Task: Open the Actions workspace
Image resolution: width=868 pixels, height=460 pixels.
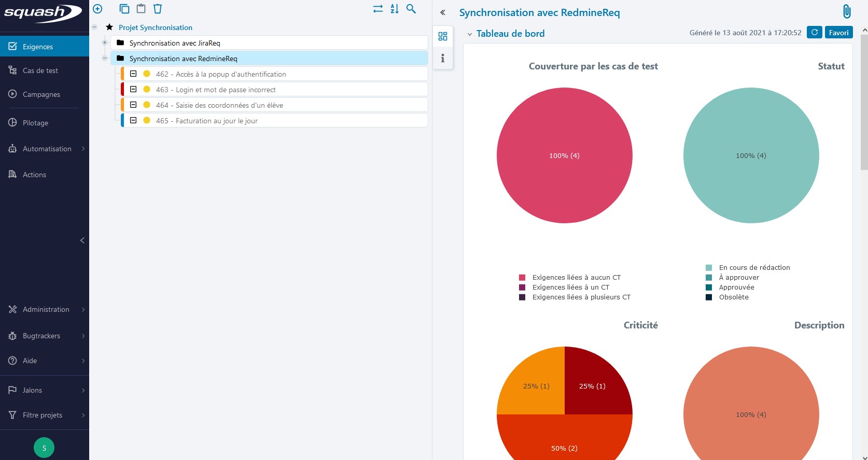Action: [45, 175]
